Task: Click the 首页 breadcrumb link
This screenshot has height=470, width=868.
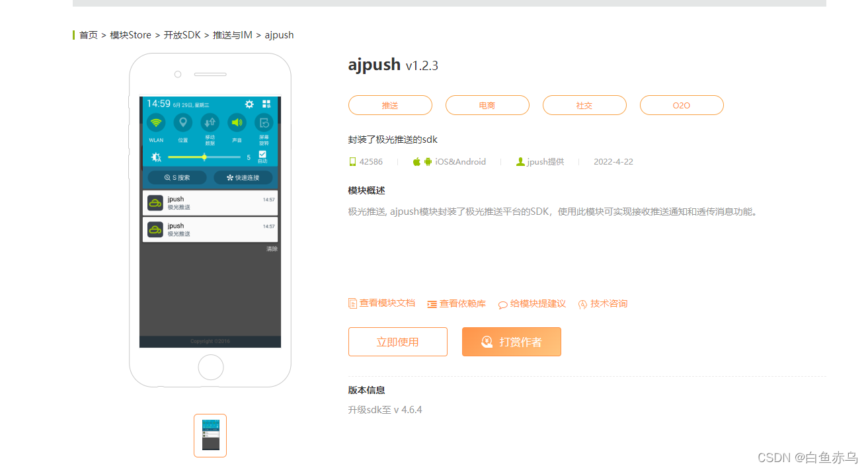Action: click(x=89, y=35)
